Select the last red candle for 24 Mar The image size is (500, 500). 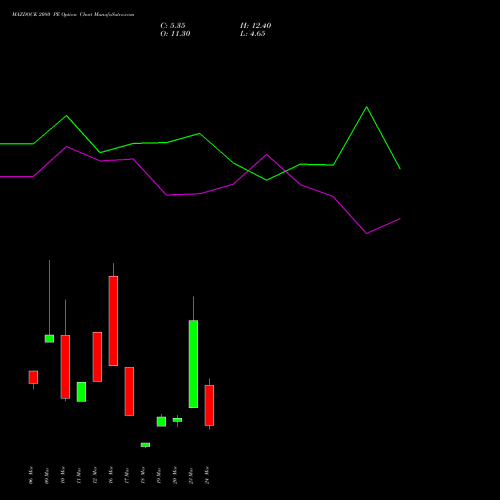[209, 405]
